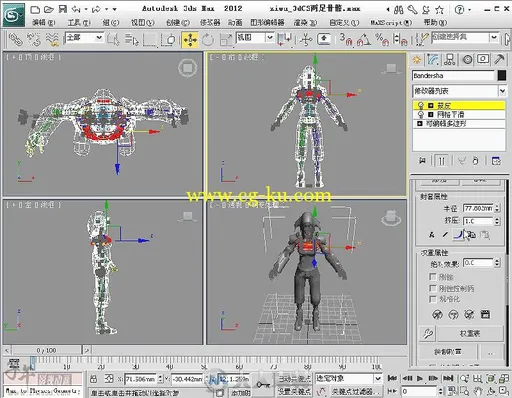
Task: Click the Open File folder icon
Action: pos(49,9)
